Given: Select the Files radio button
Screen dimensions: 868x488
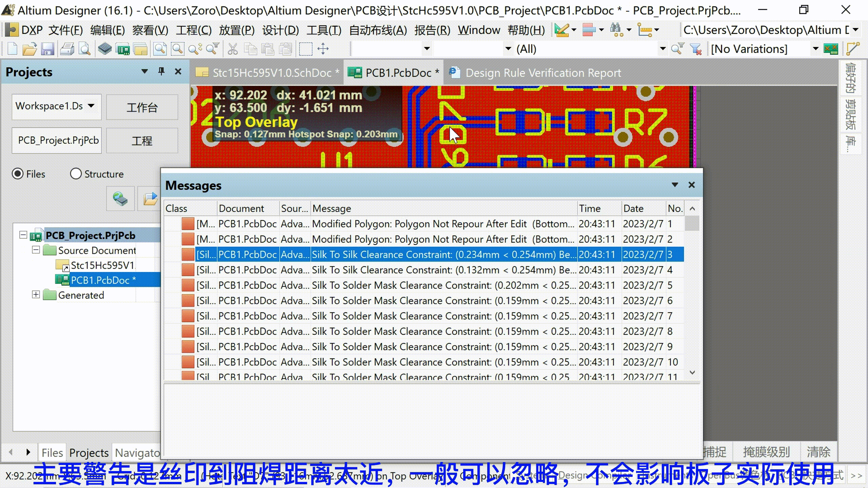Looking at the screenshot, I should 18,174.
